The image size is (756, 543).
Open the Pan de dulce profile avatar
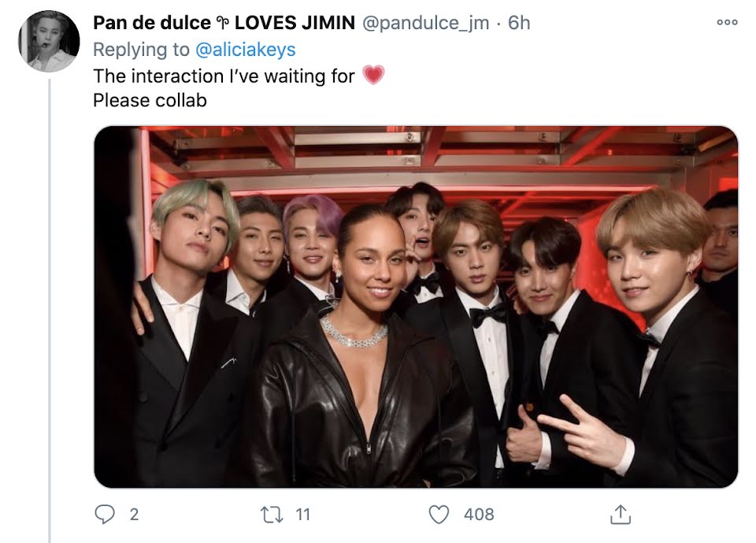tap(48, 42)
